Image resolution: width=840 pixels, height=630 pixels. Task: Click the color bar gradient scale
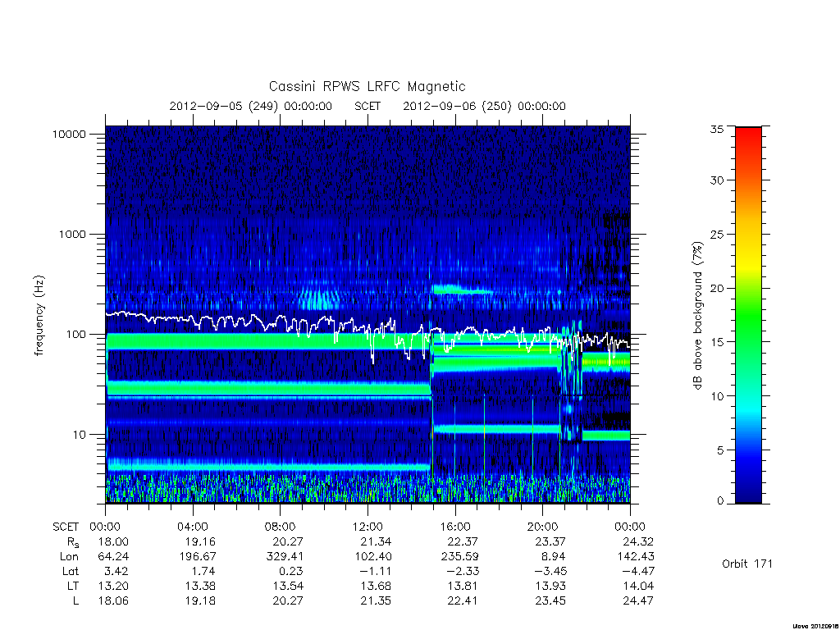[748, 315]
